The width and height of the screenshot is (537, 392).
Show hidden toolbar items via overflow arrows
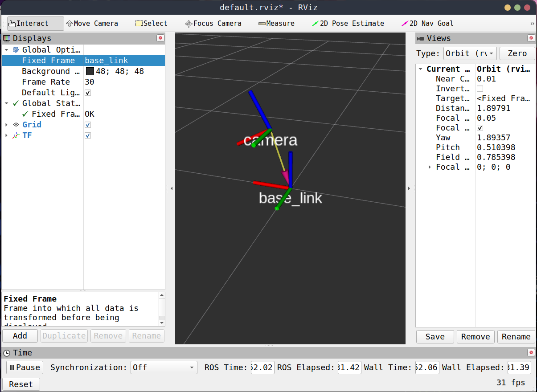[532, 24]
